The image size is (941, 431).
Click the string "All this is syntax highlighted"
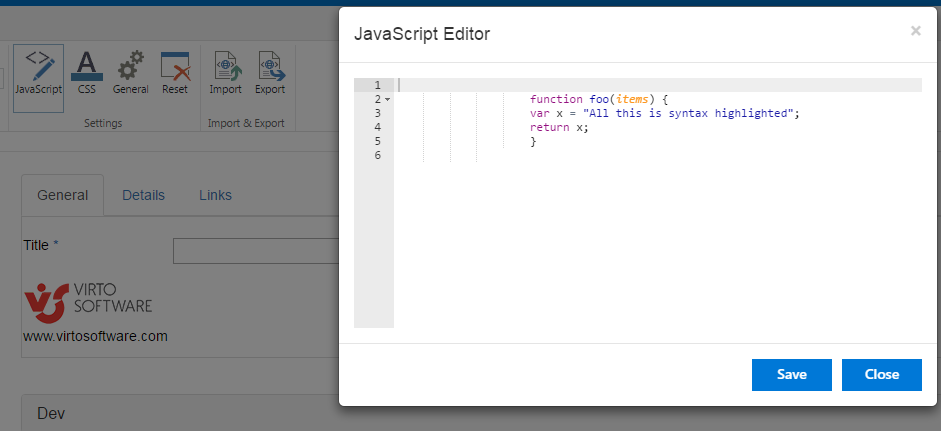[x=688, y=113]
